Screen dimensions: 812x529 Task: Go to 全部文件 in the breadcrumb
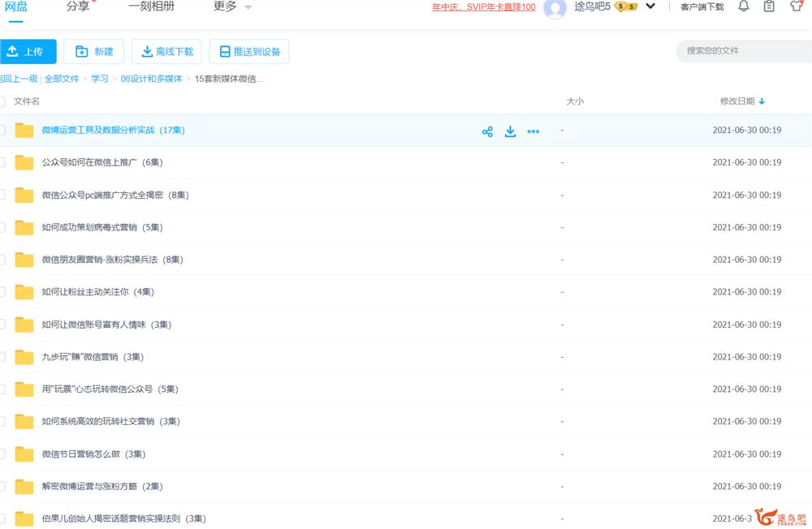62,79
